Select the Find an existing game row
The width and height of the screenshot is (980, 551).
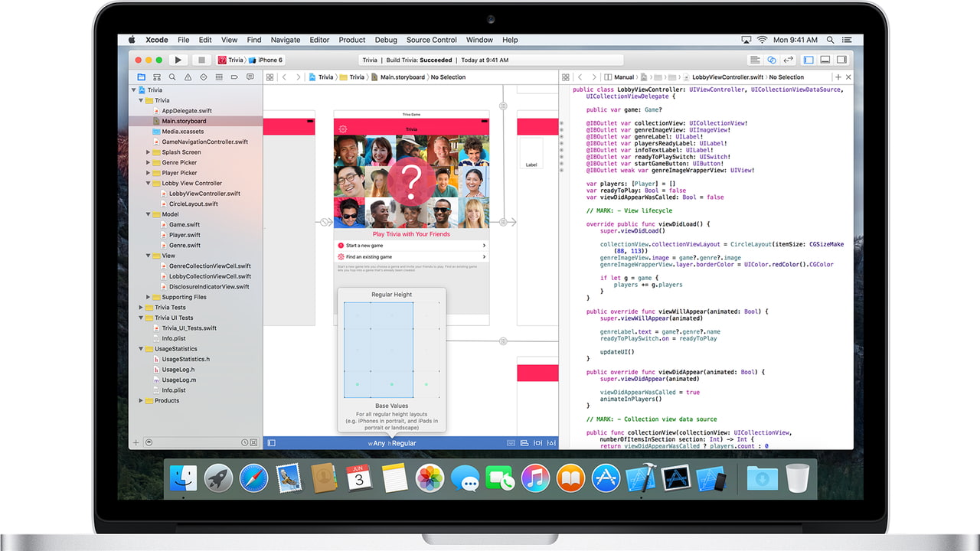point(412,257)
